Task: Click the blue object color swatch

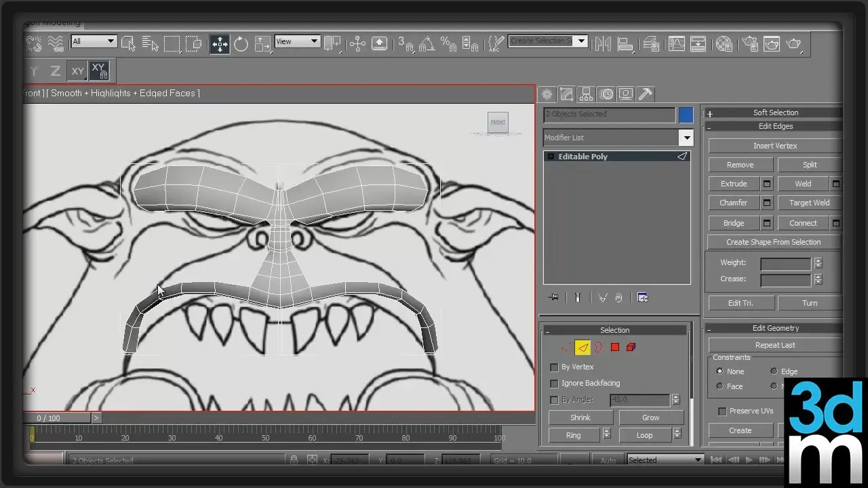Action: [x=686, y=115]
